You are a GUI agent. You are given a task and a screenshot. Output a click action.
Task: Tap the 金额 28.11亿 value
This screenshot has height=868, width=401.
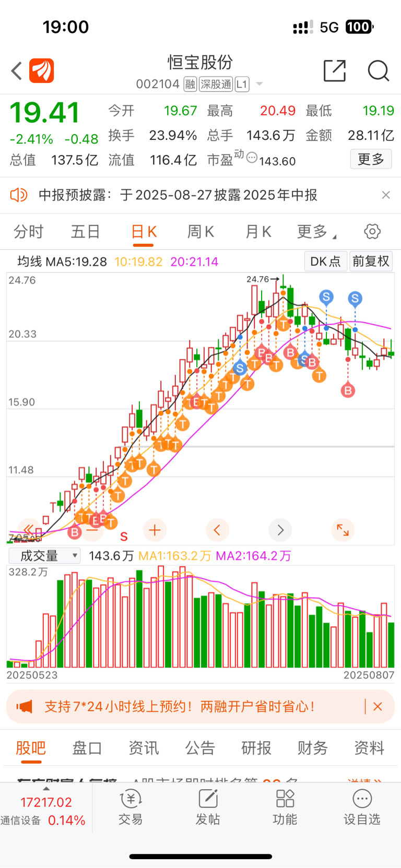[371, 136]
